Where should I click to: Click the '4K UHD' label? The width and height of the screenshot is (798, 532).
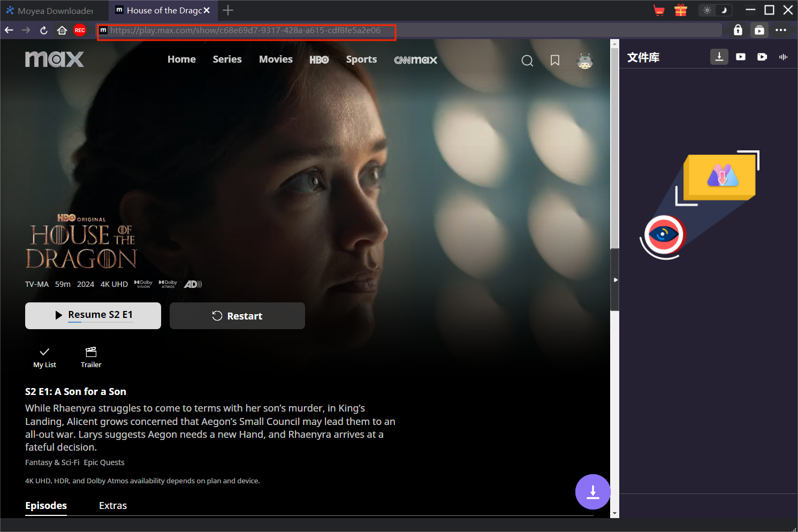114,284
